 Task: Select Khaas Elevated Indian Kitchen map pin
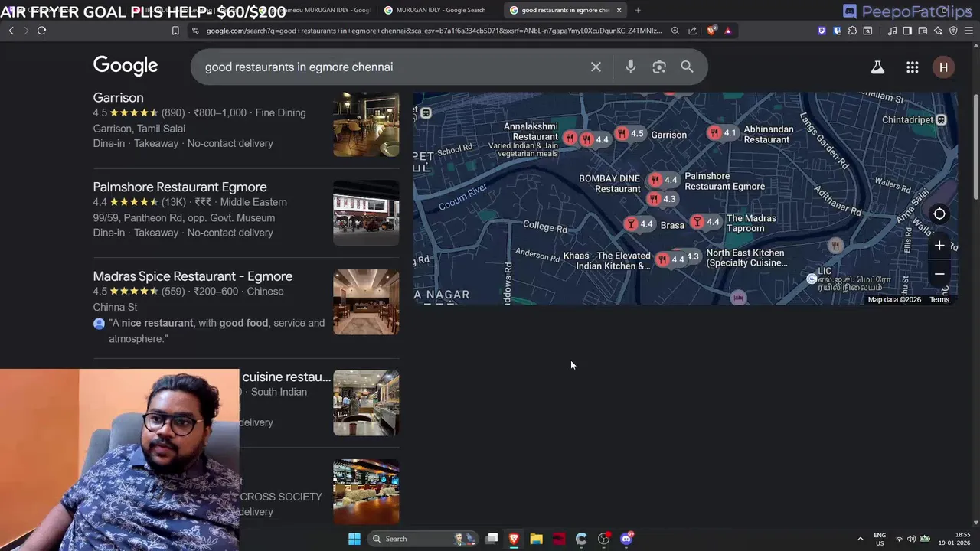pos(670,260)
